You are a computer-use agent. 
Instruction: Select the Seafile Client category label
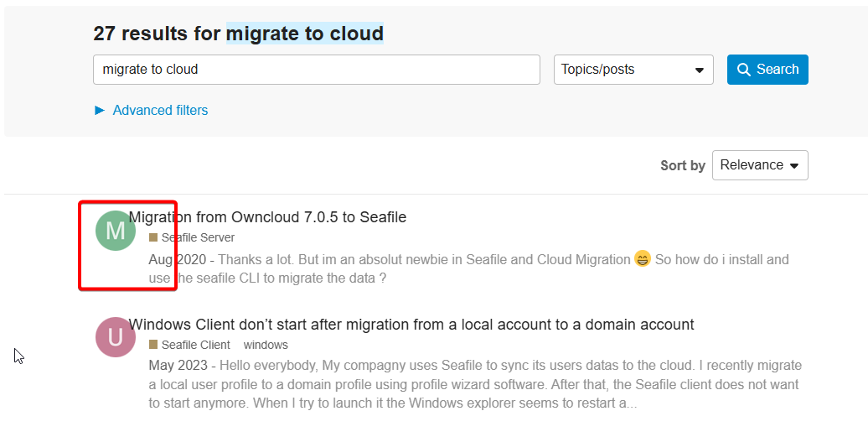click(x=195, y=345)
